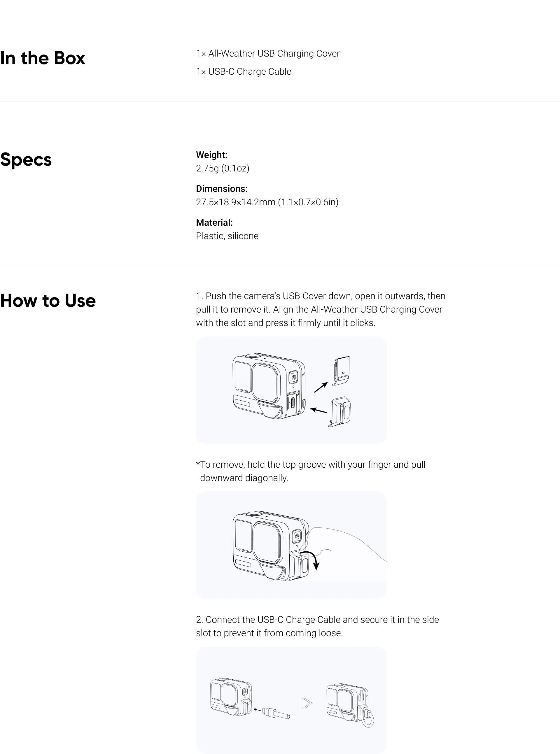Viewport: 560px width, 754px height.
Task: Click '1× All-Weather USB Charging Cover' item
Action: (268, 54)
